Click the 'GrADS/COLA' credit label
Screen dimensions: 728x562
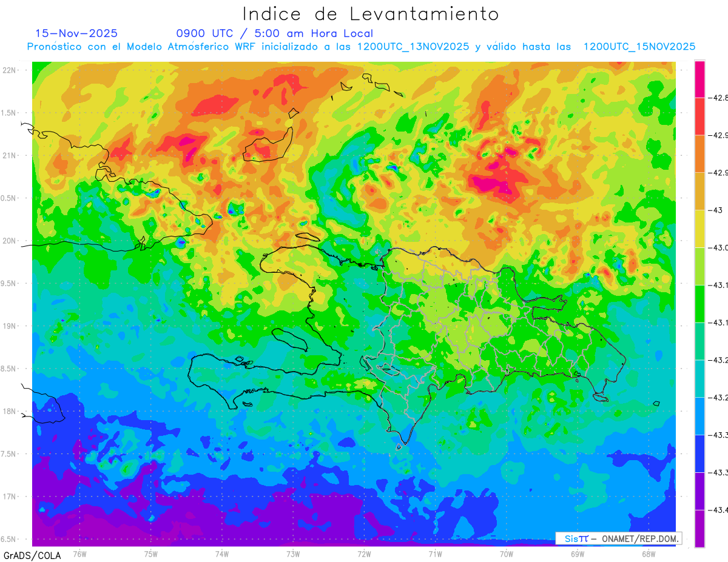(x=32, y=555)
